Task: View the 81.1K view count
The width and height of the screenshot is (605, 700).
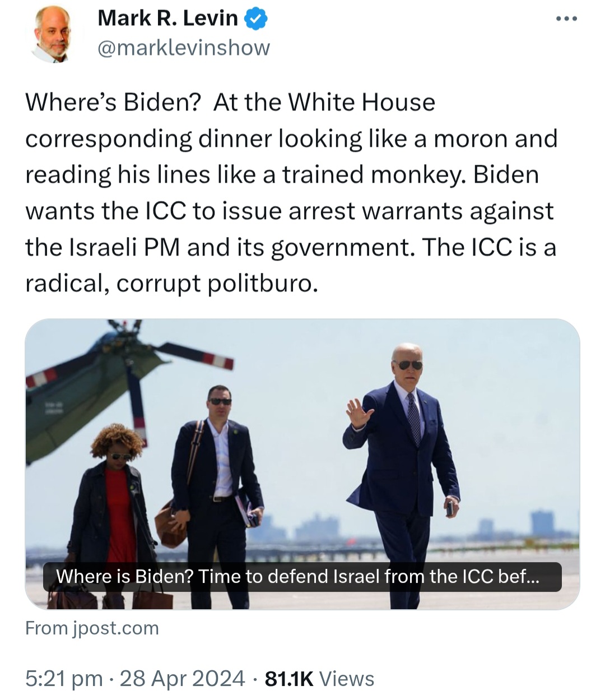Action: coord(288,679)
